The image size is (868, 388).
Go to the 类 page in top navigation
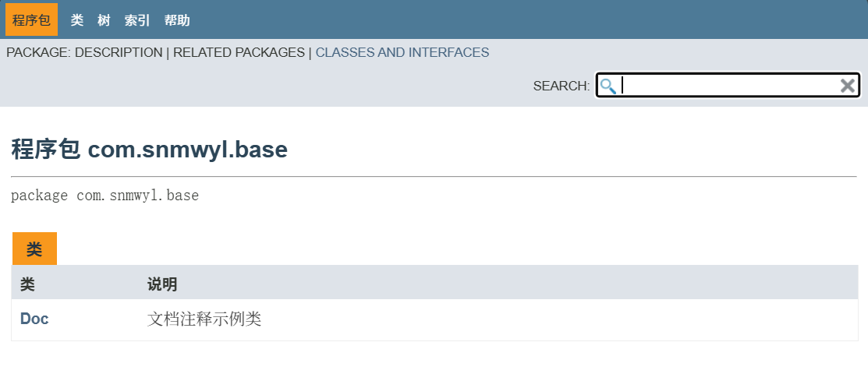(76, 20)
